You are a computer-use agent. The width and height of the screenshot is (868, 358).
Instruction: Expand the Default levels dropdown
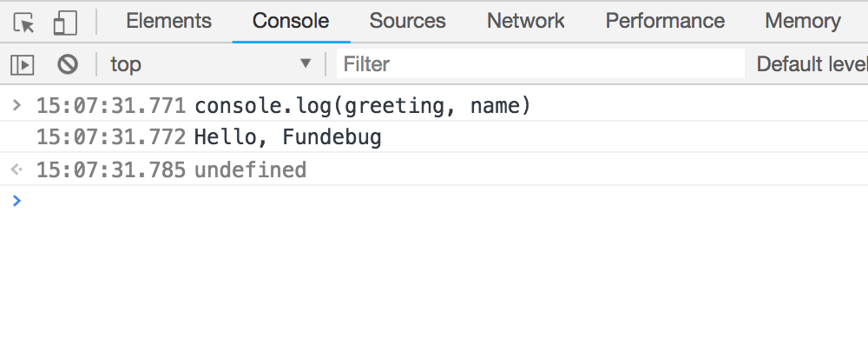(812, 63)
